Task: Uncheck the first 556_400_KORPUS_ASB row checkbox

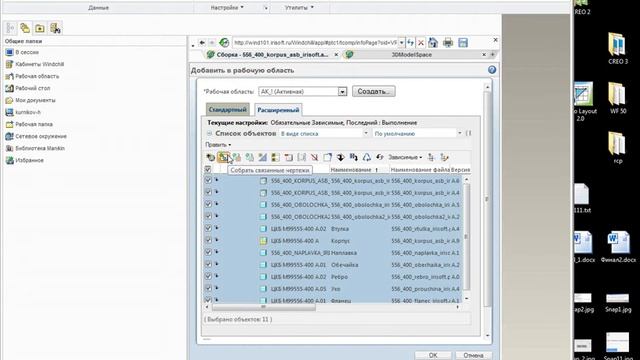Action: click(208, 180)
